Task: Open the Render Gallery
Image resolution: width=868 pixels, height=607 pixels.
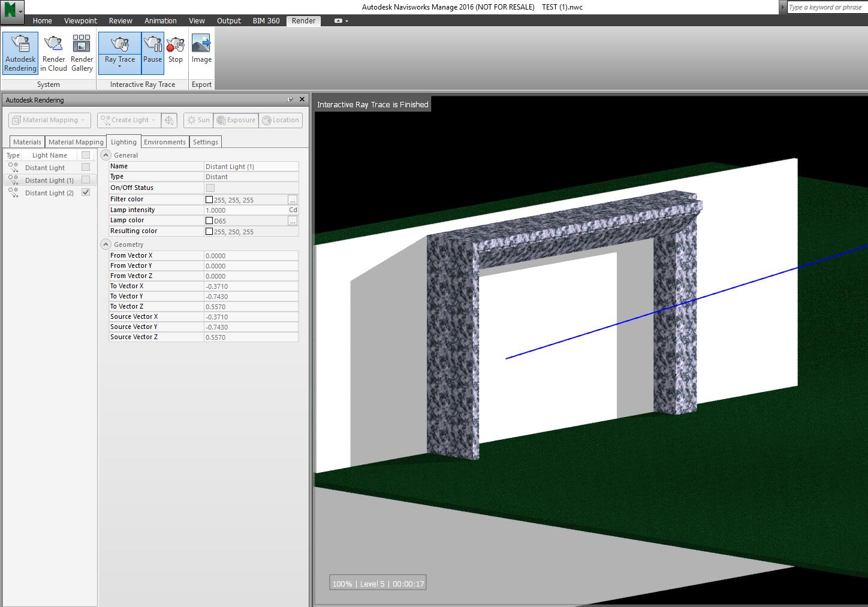Action: [81, 53]
